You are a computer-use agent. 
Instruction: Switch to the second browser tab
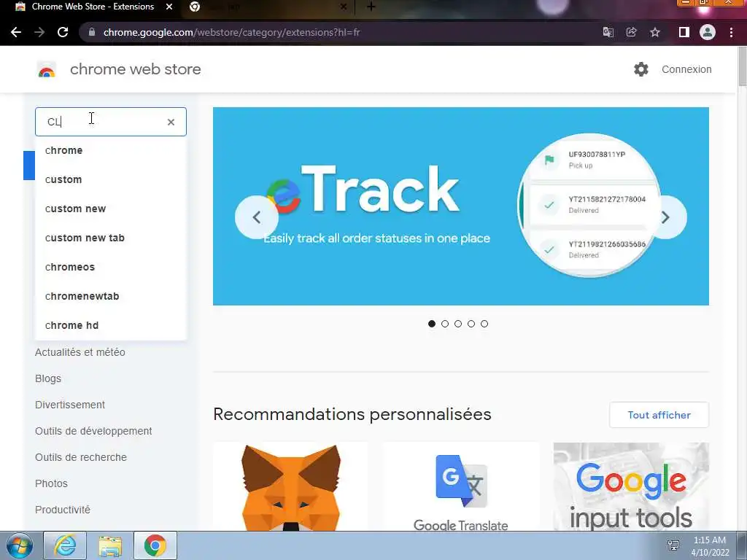click(x=269, y=7)
